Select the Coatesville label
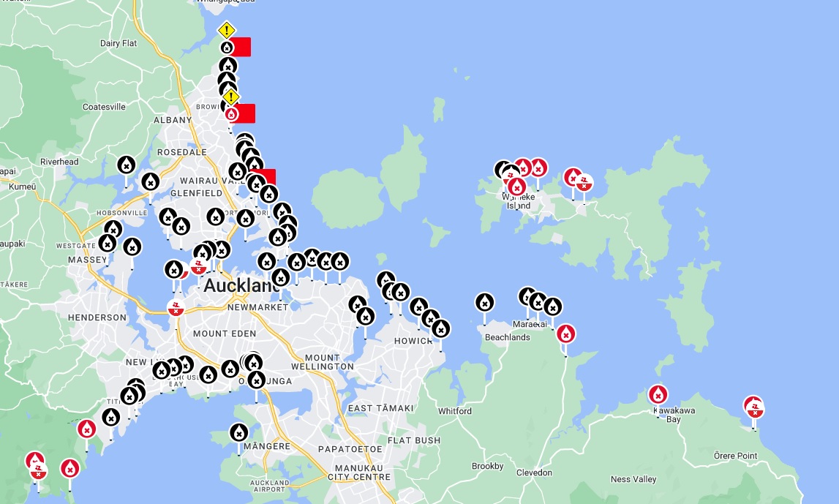The width and height of the screenshot is (839, 504). tap(104, 107)
